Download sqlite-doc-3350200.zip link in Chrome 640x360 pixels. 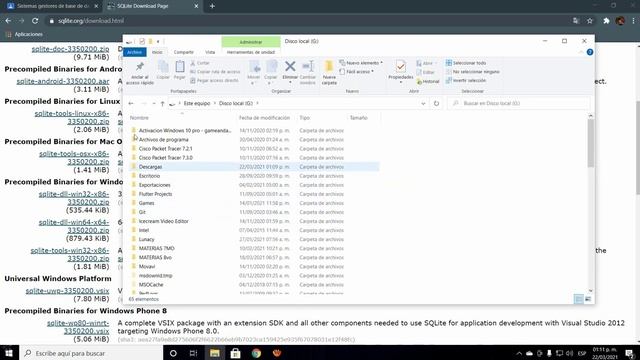(71, 49)
